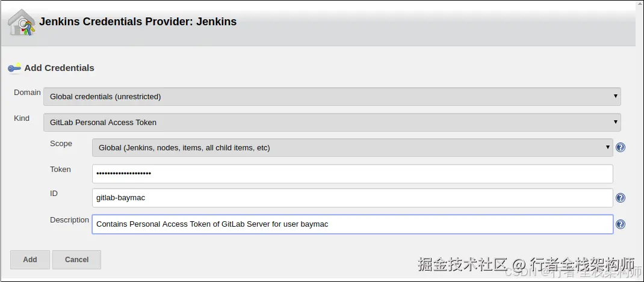
Task: Click the key icon beside Add Credentials
Action: (14, 68)
